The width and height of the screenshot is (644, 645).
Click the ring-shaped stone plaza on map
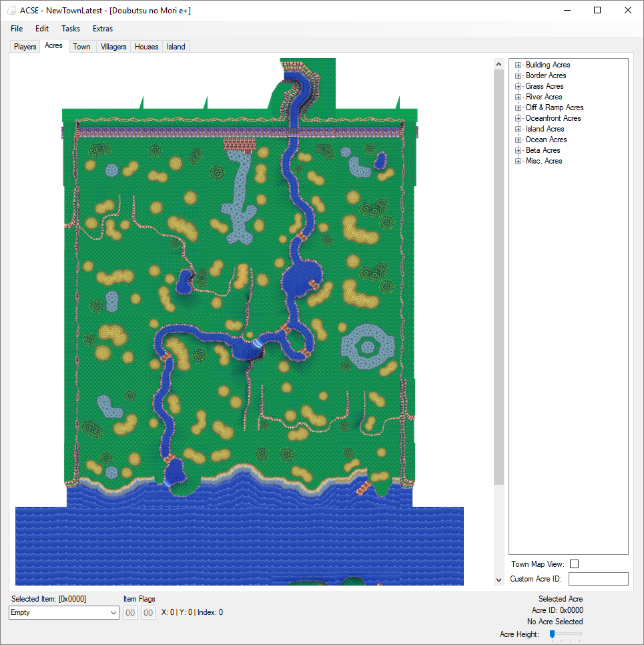(367, 347)
